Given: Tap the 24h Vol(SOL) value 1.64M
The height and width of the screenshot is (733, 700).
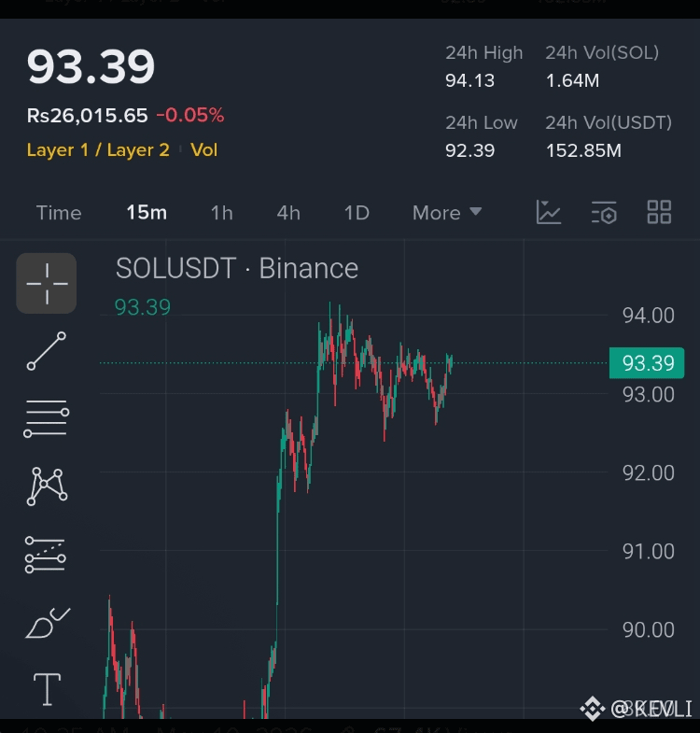Looking at the screenshot, I should (572, 81).
